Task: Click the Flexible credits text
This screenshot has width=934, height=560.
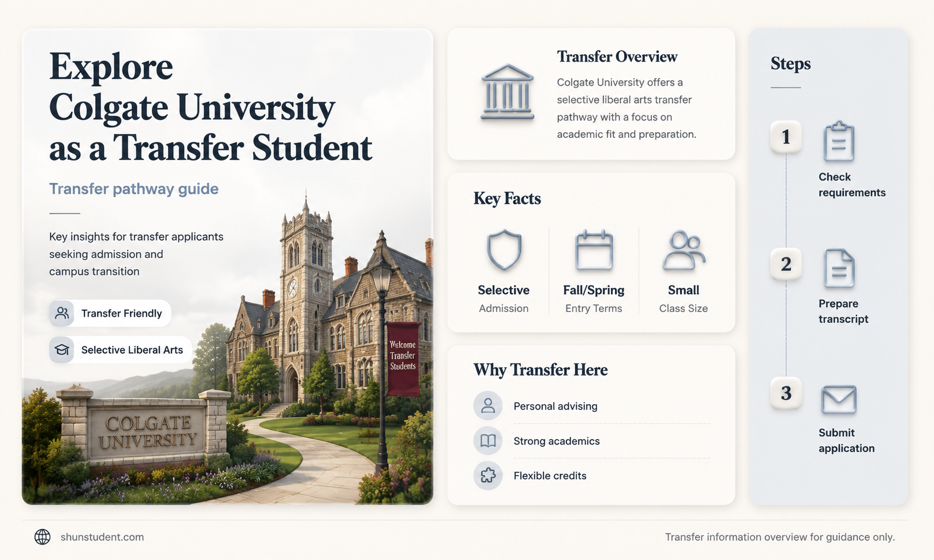Action: point(550,475)
